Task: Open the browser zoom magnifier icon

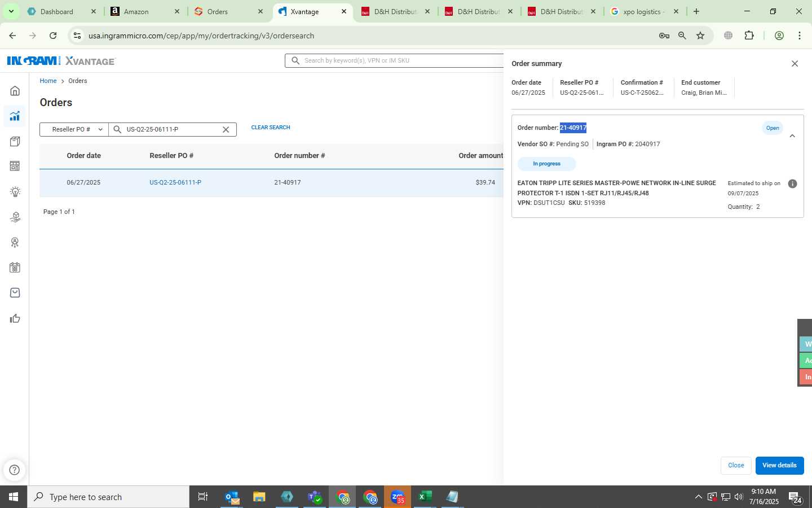Action: coord(682,36)
